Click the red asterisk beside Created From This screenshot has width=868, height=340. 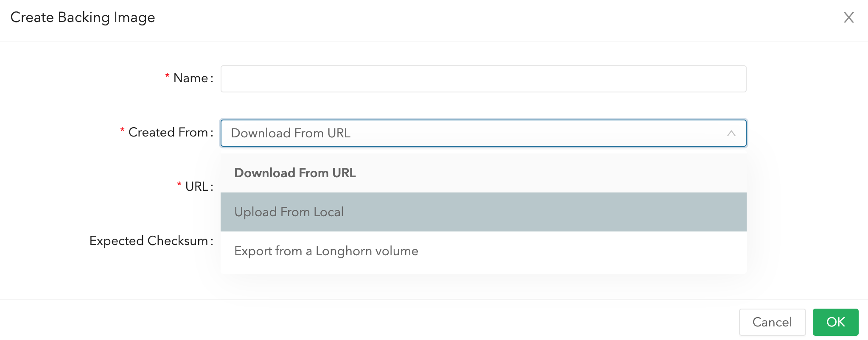[123, 130]
